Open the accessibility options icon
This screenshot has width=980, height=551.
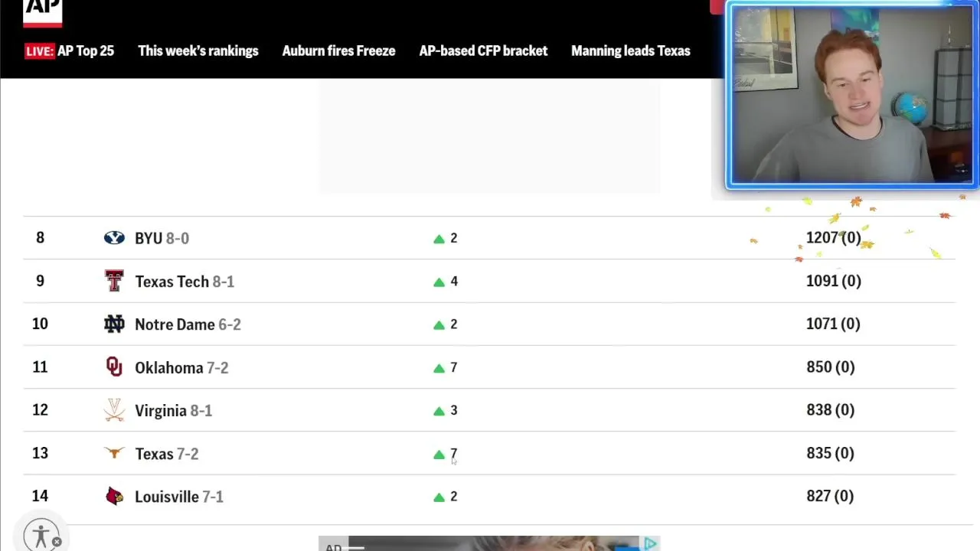coord(41,536)
